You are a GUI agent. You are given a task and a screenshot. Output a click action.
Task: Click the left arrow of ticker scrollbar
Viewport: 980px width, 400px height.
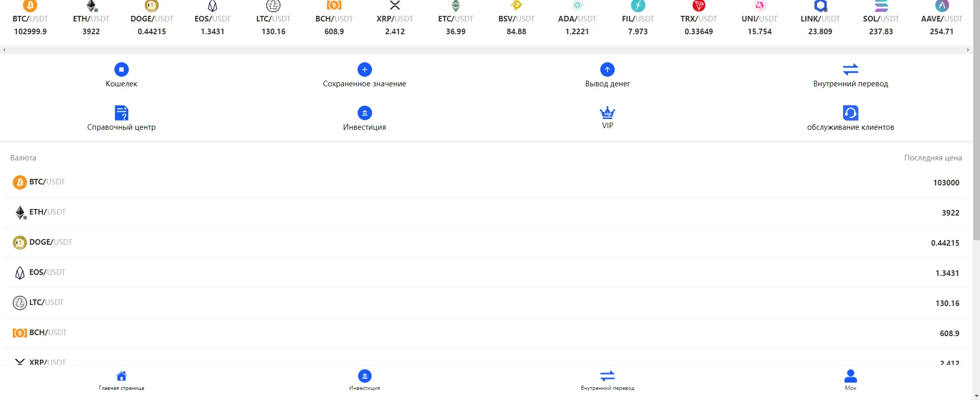[4, 50]
